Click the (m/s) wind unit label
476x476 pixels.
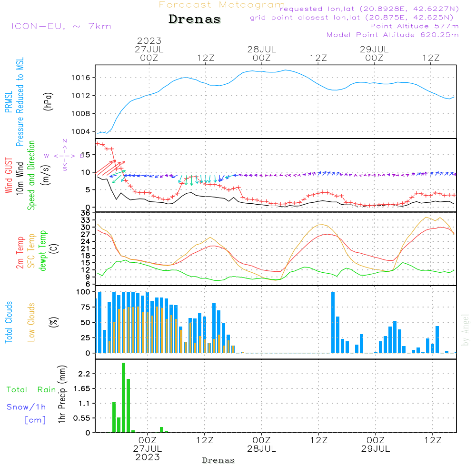46,175
